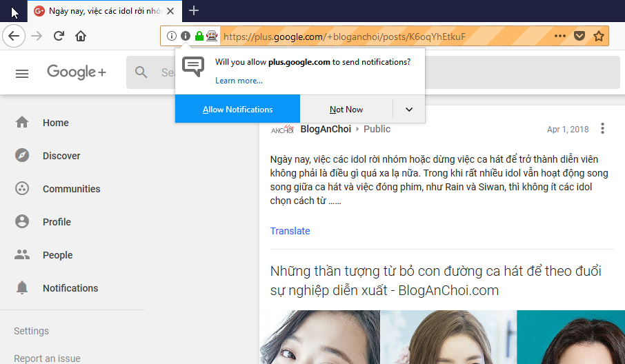Viewport: 625px width, 364px height.
Task: Translate the Vietnamese post
Action: click(x=290, y=231)
